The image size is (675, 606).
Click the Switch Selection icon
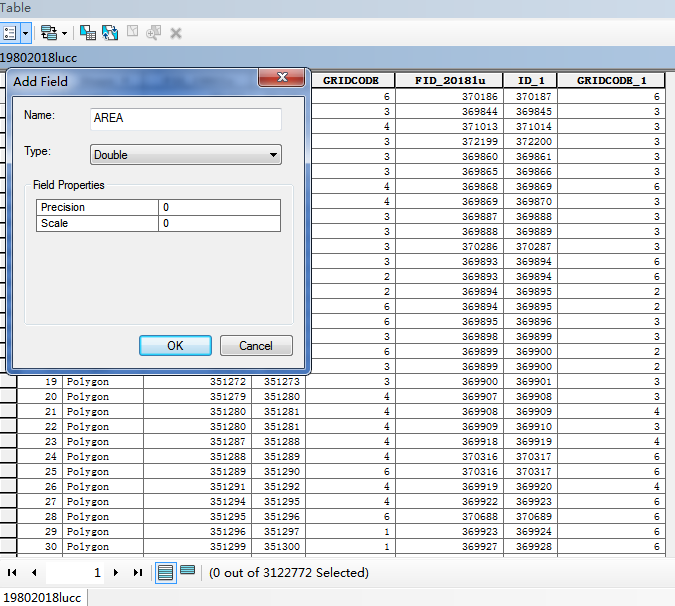tap(110, 33)
